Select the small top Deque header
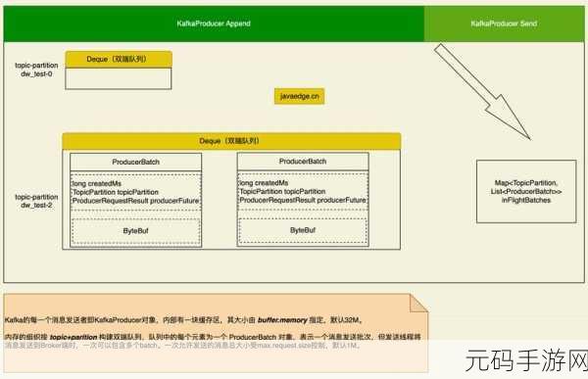Viewport: 588px width, 379px height. [119, 59]
